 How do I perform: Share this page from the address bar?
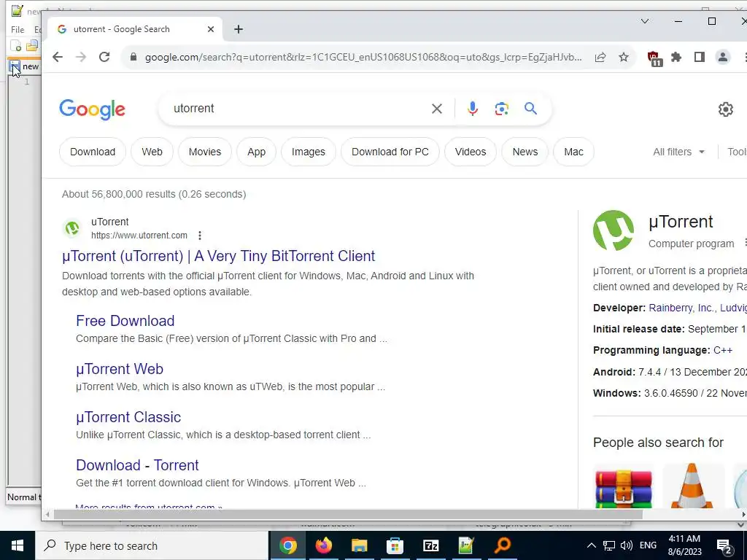[600, 57]
